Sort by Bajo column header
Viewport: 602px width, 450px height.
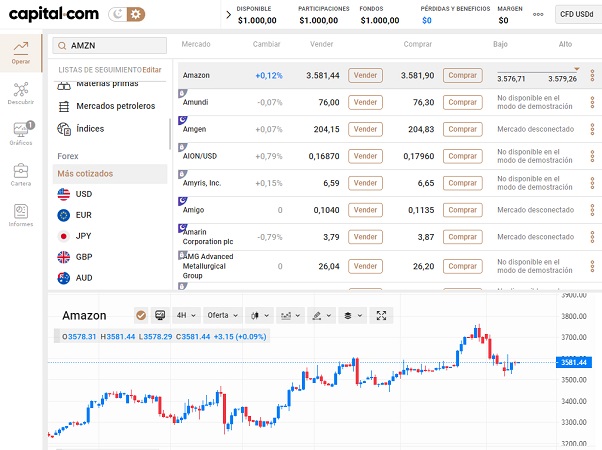click(x=500, y=44)
